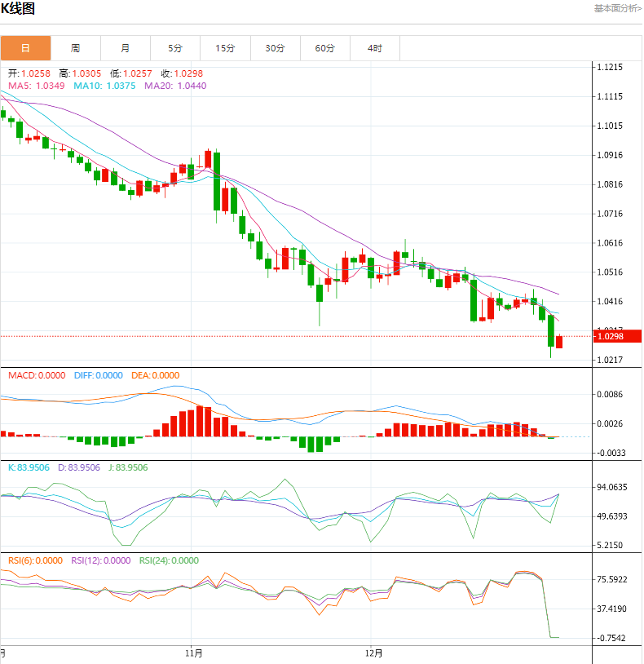Open the 5分 timeframe tab
This screenshot has height=664, width=644.
pyautogui.click(x=175, y=48)
